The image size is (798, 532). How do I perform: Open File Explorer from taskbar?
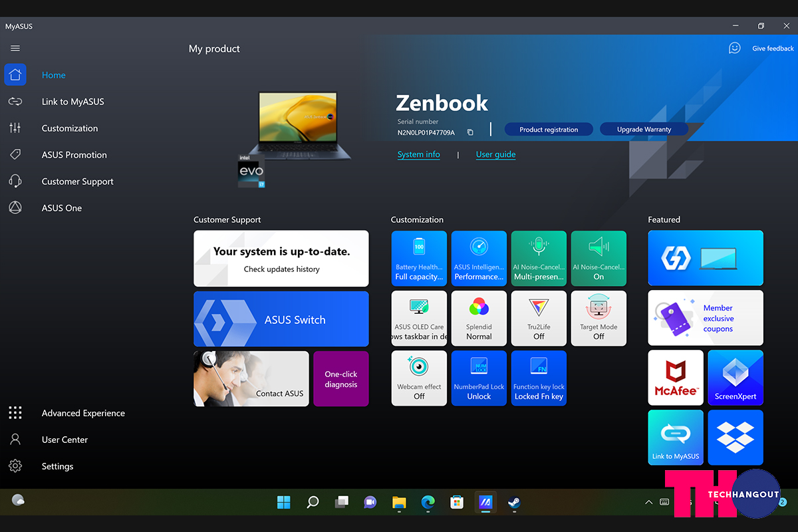399,502
